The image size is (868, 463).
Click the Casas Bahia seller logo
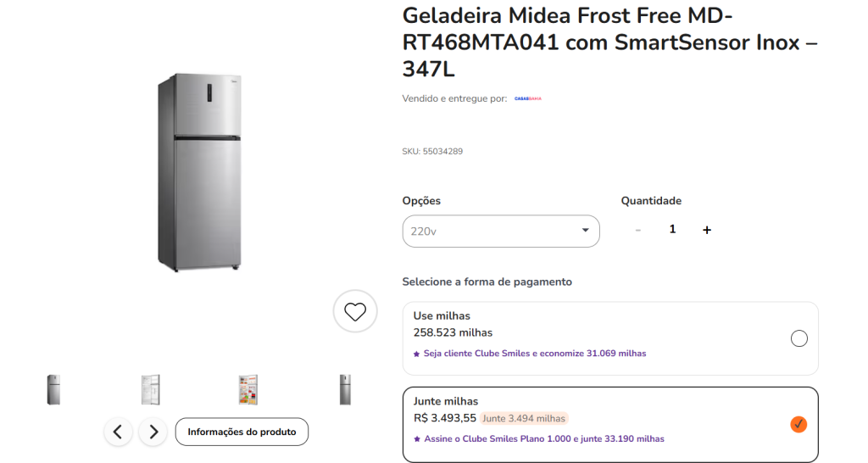[x=527, y=98]
